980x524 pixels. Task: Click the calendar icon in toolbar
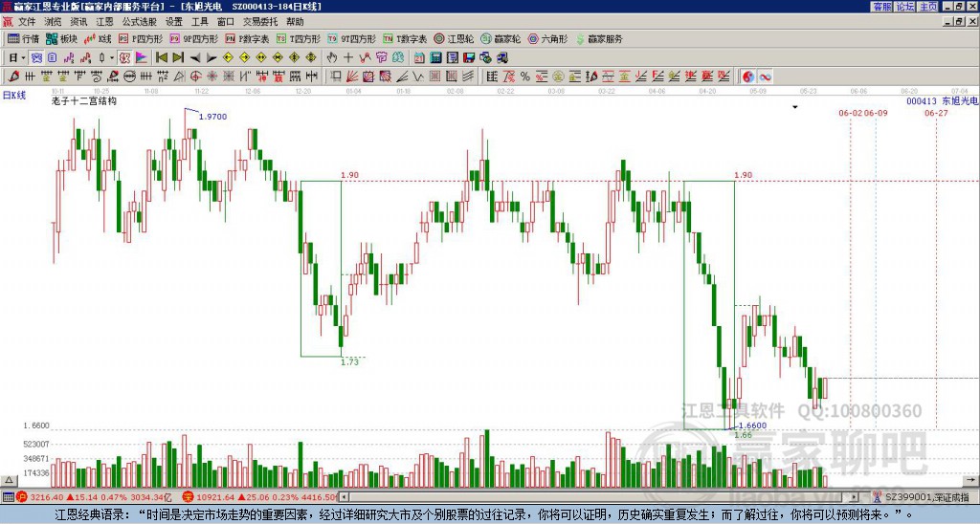[419, 58]
